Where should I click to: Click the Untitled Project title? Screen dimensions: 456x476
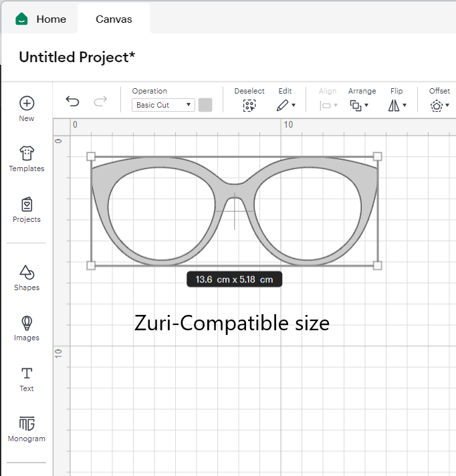pos(77,57)
